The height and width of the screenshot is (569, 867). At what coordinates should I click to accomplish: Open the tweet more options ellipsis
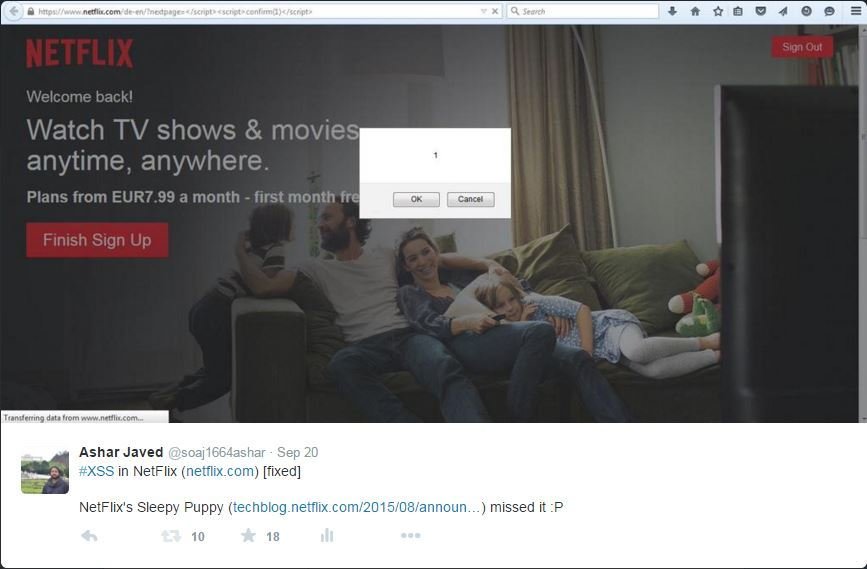411,535
